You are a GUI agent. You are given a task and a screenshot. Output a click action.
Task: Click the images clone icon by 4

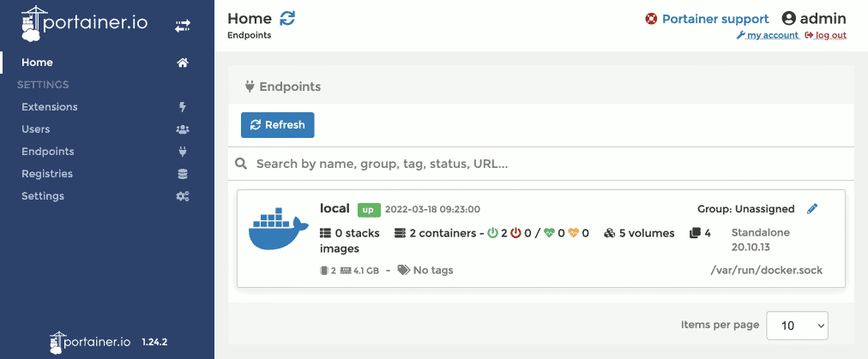click(695, 233)
